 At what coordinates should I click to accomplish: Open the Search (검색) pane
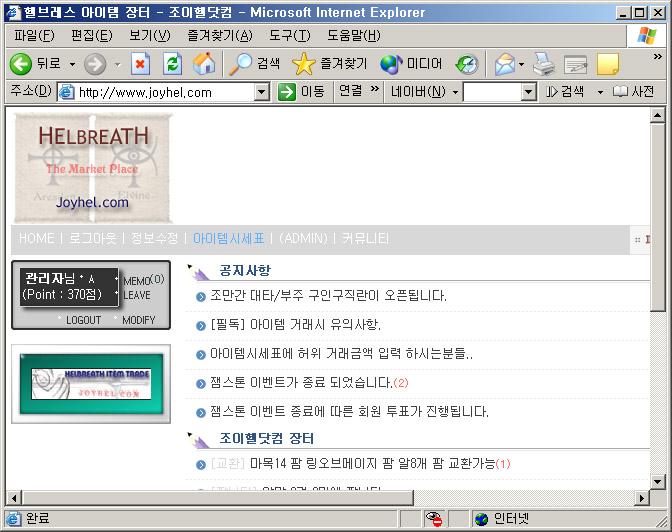(254, 64)
